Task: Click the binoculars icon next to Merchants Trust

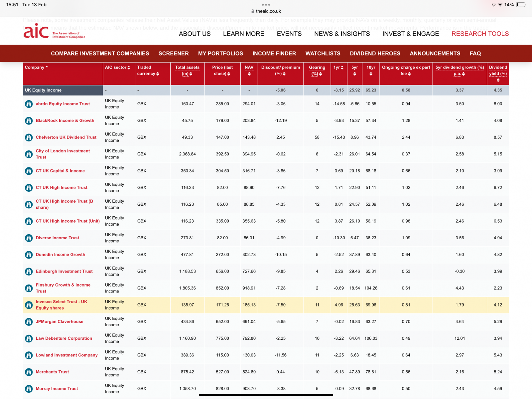Action: [x=29, y=372]
